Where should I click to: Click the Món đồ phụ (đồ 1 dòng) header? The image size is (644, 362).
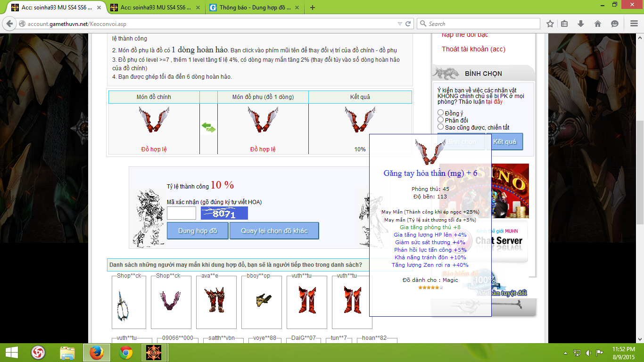[263, 97]
